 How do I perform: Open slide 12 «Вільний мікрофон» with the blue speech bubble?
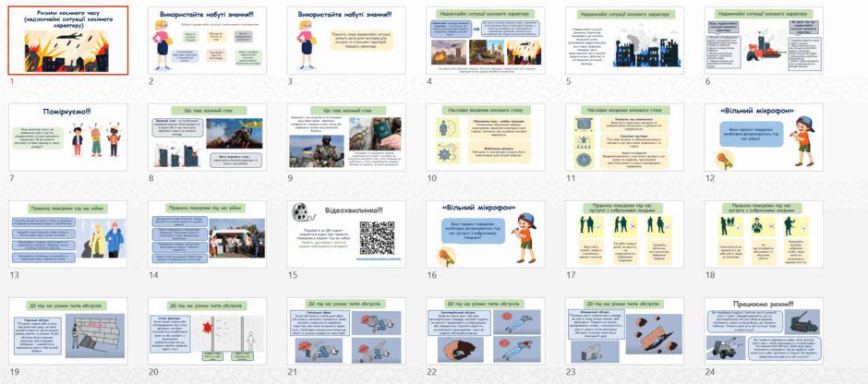click(764, 138)
